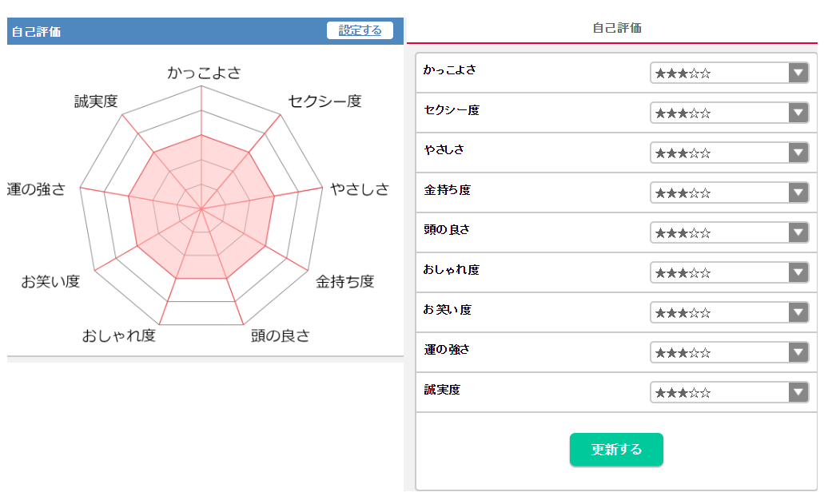Open the お笑い度 rating dropdown
The image size is (824, 504).
728,312
